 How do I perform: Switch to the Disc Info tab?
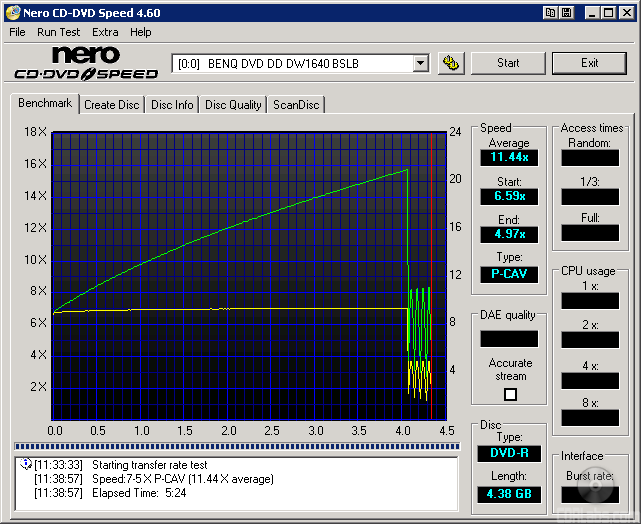tap(172, 105)
